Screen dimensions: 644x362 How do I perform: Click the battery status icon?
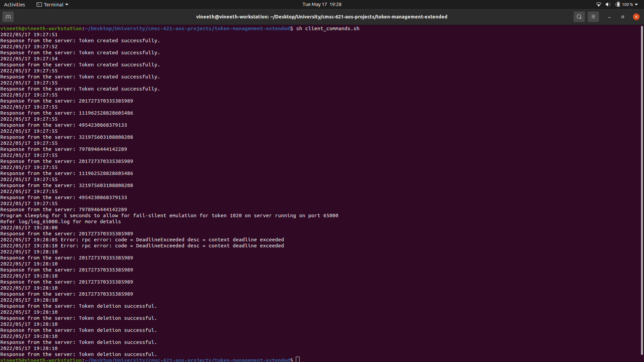(618, 4)
